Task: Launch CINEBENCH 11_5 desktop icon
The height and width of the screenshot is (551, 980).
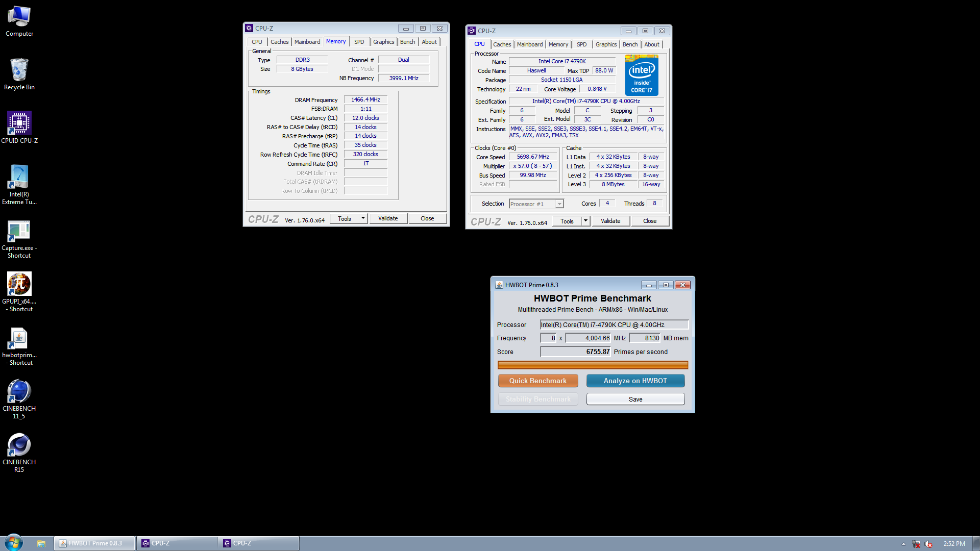Action: pos(19,399)
